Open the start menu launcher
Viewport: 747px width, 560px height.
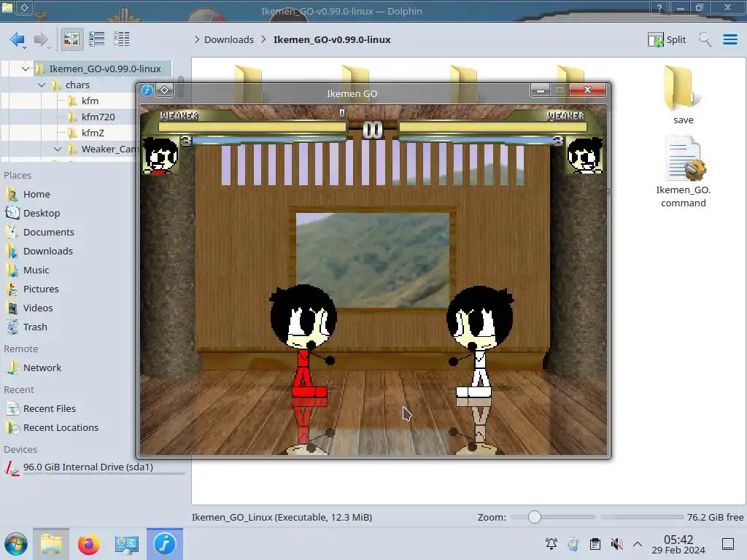(16, 544)
